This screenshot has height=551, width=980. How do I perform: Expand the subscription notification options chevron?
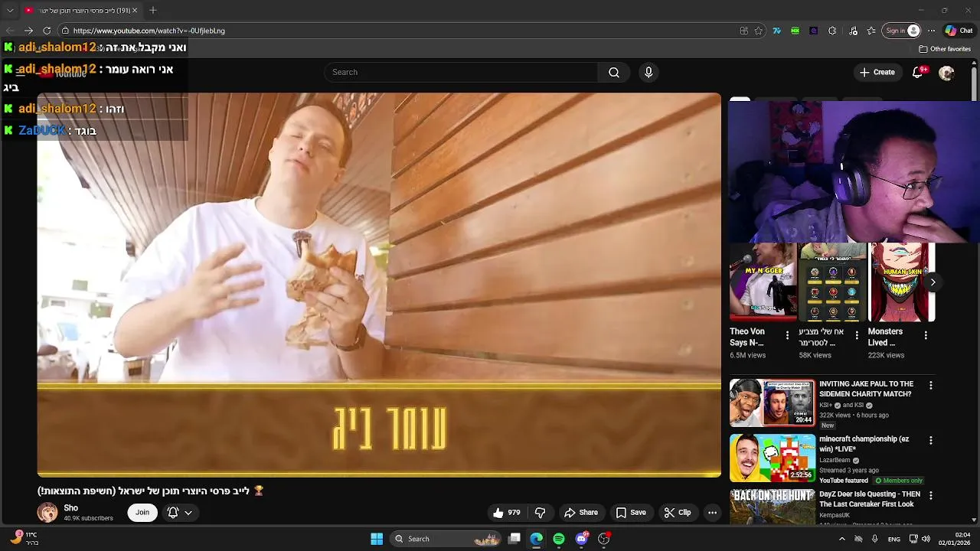pyautogui.click(x=188, y=513)
